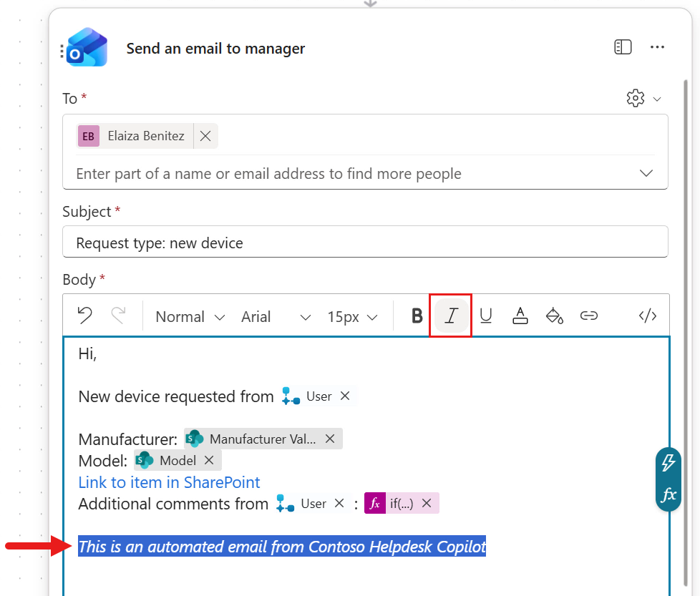The height and width of the screenshot is (596, 700).
Task: Click the Link to item in SharePoint
Action: pos(169,482)
